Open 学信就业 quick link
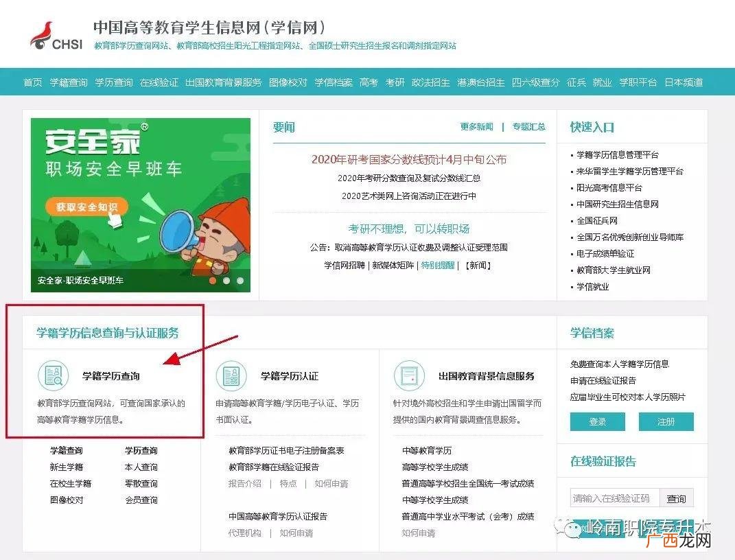Screen dimensions: 735x560 tap(592, 287)
